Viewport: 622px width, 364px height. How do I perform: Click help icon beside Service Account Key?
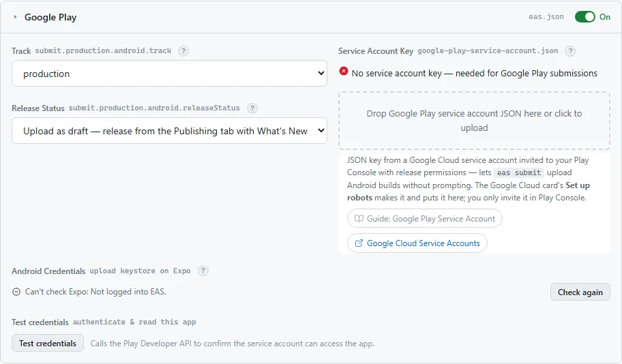[570, 50]
